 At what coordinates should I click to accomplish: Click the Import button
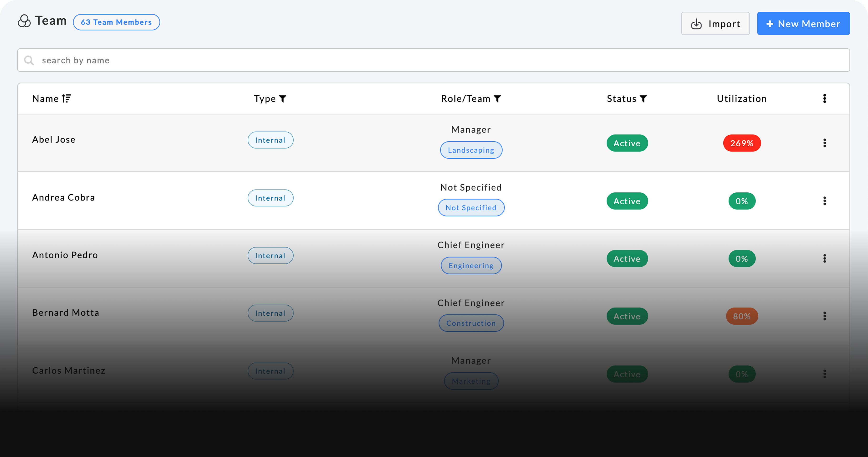(x=715, y=24)
